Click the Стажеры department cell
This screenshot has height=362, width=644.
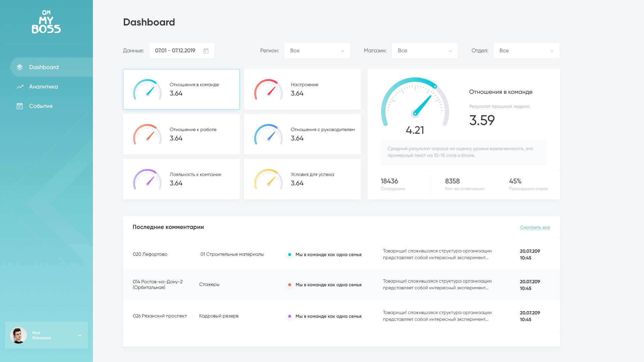(x=209, y=284)
